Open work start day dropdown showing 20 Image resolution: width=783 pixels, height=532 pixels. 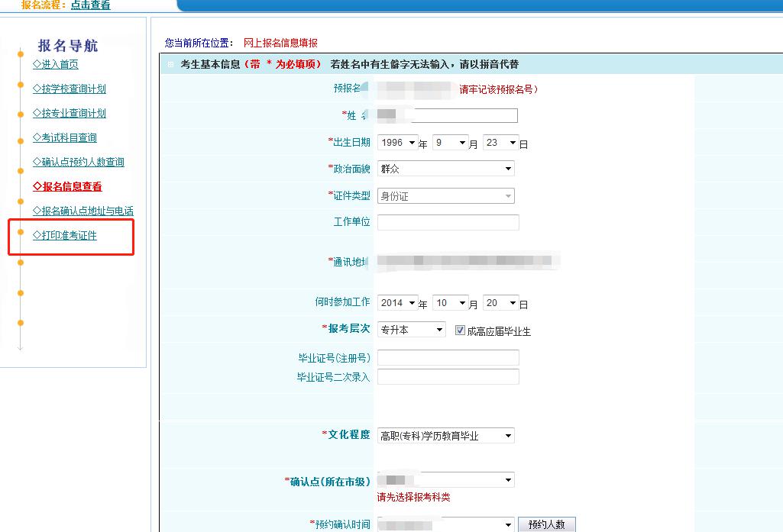[x=501, y=303]
